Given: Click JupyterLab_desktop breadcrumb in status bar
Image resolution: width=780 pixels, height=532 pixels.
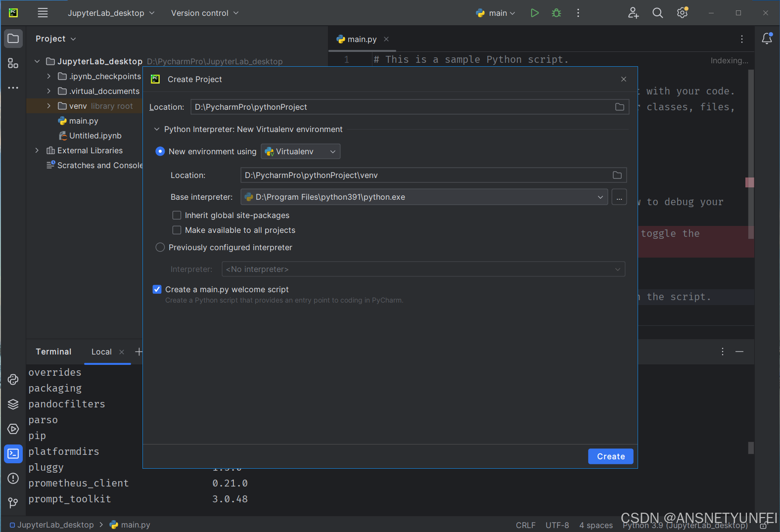Looking at the screenshot, I should coord(51,525).
